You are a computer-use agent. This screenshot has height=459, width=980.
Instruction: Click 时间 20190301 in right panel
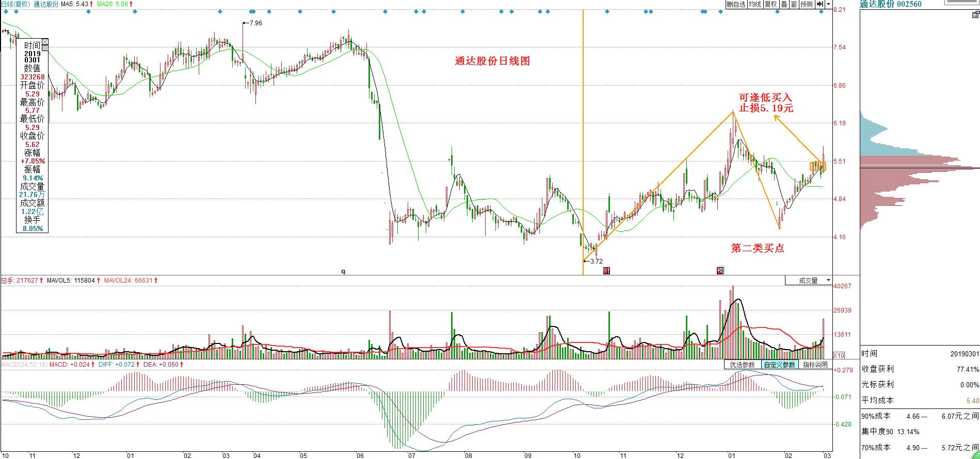click(x=920, y=353)
